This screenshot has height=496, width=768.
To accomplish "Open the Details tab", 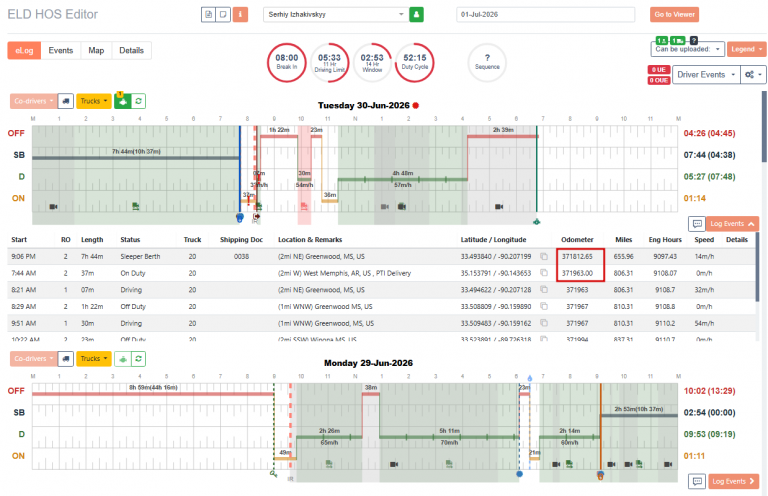I will (131, 50).
